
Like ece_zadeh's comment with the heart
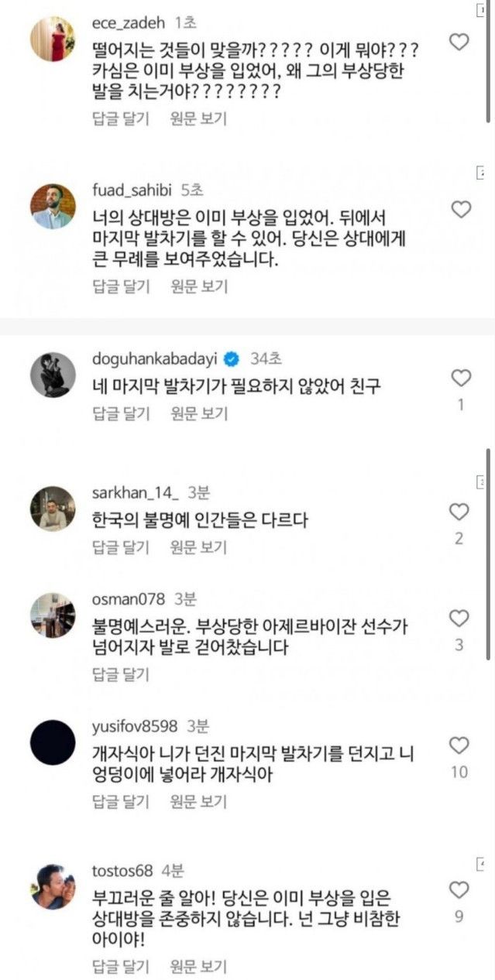[x=459, y=42]
